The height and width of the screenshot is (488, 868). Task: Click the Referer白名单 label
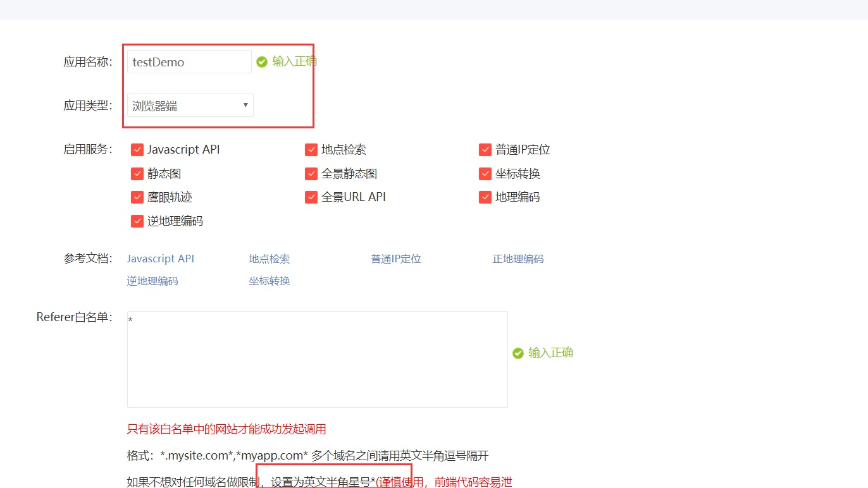coord(75,317)
